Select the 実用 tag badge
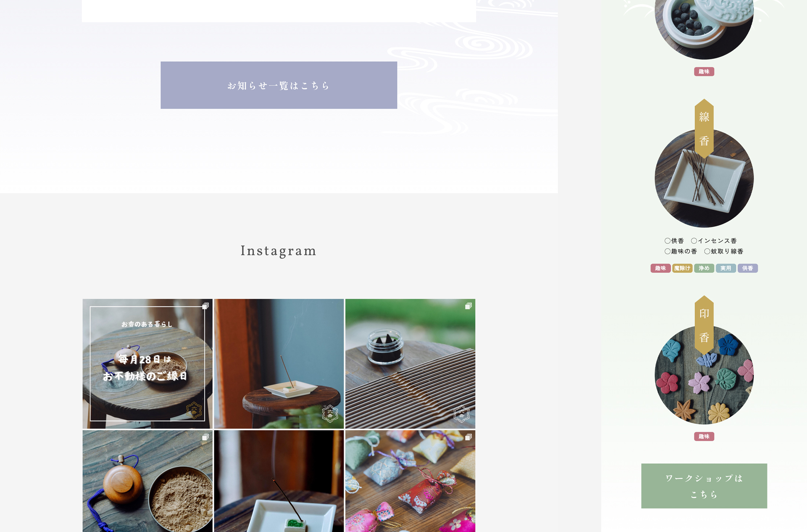 pos(726,268)
